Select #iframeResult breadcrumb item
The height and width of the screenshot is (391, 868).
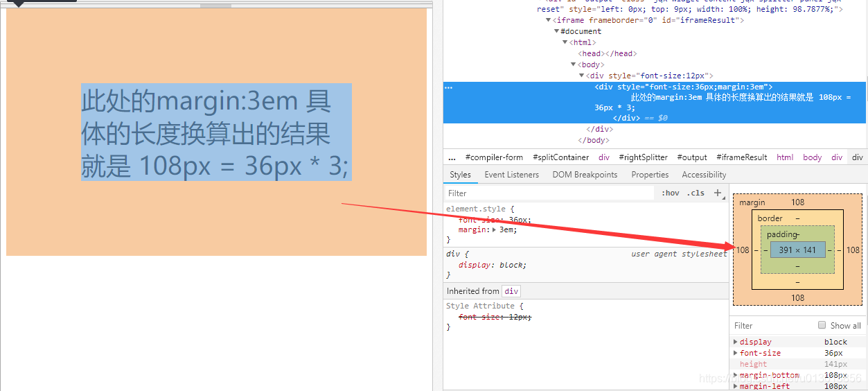coord(742,157)
